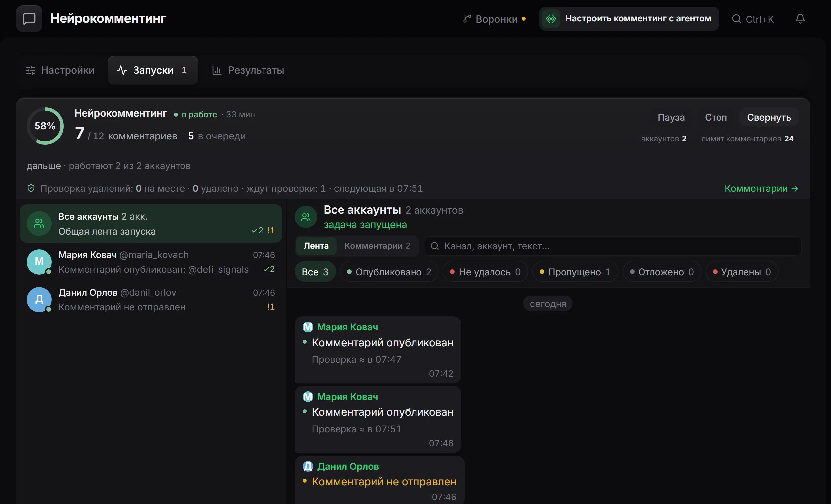Click the сегодня date separator chip
Image resolution: width=831 pixels, height=504 pixels.
click(x=548, y=303)
